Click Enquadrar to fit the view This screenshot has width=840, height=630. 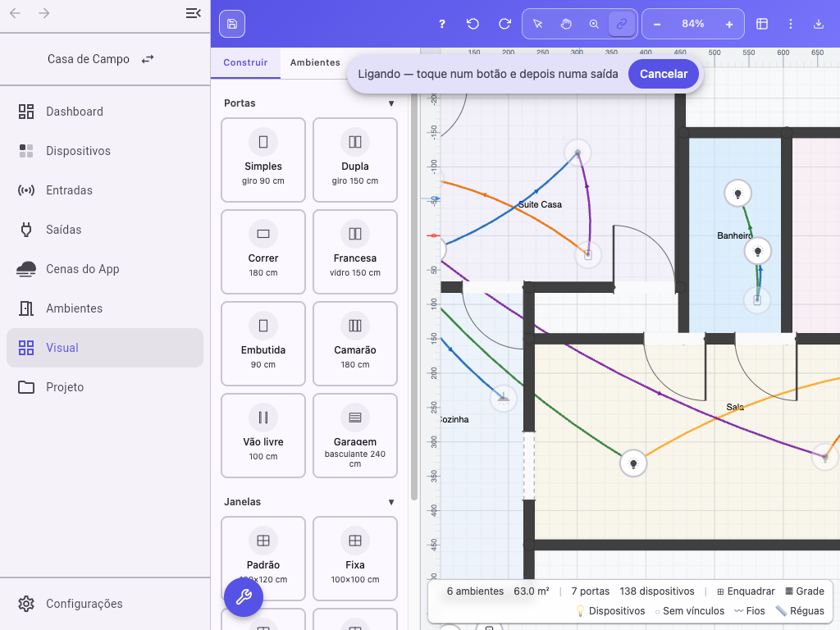click(x=746, y=591)
